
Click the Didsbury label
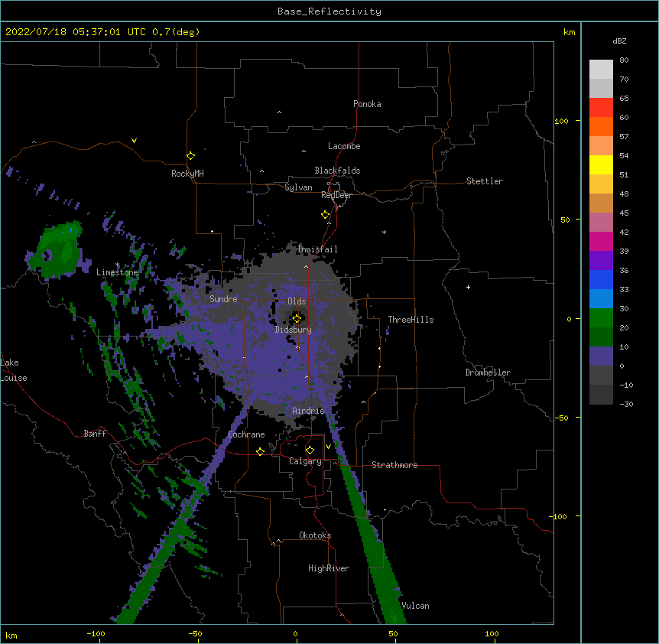(x=294, y=330)
